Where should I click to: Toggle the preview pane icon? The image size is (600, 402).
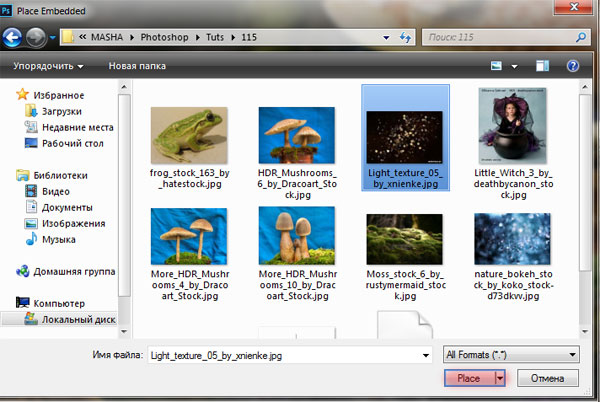click(542, 66)
